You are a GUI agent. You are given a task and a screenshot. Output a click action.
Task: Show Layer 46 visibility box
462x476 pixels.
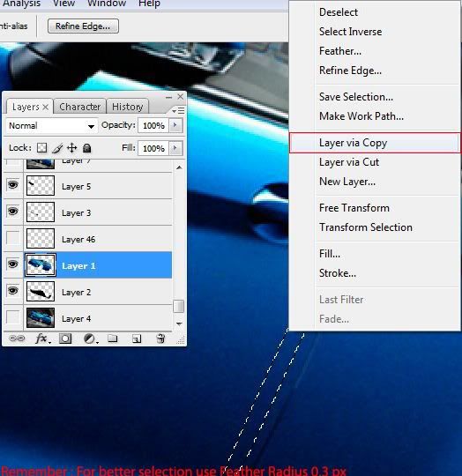coord(12,238)
